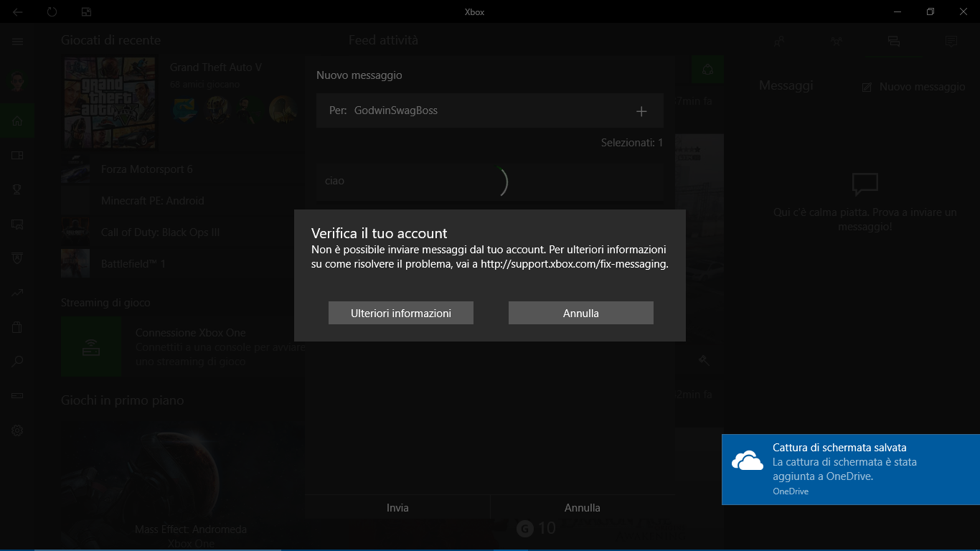This screenshot has width=980, height=551.
Task: Open Connection console icon in sidebar
Action: click(x=18, y=396)
